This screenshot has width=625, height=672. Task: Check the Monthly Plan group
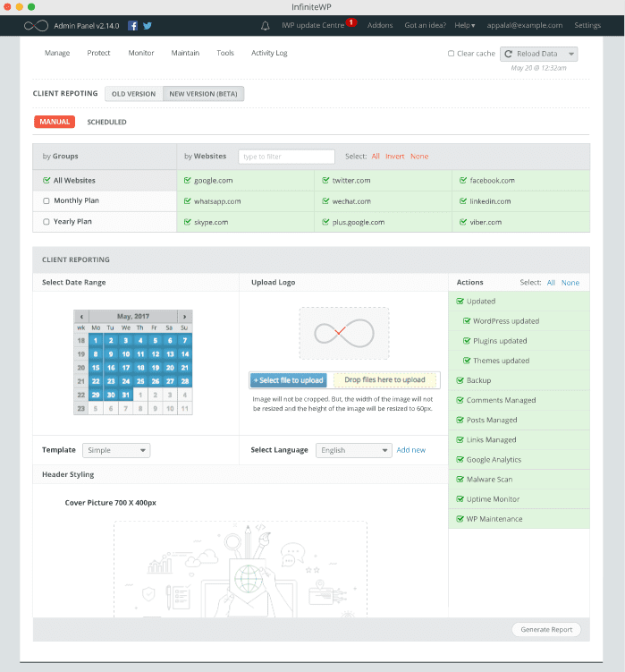click(46, 201)
